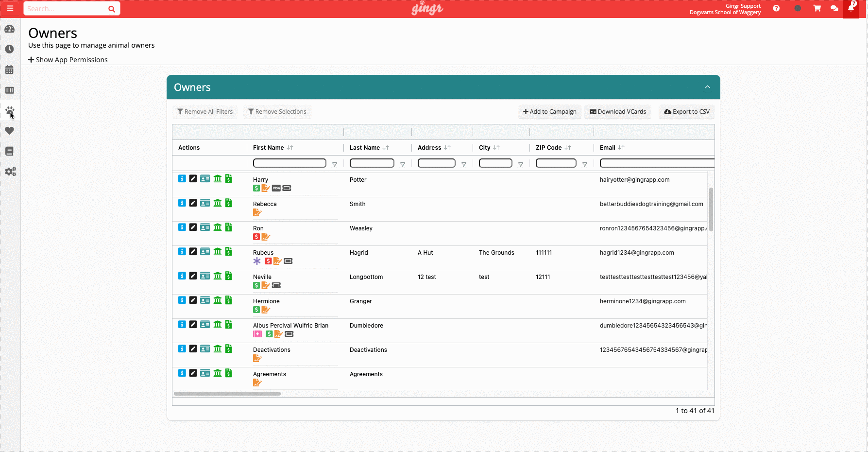Click green dollar icon under Hermione

(x=256, y=310)
